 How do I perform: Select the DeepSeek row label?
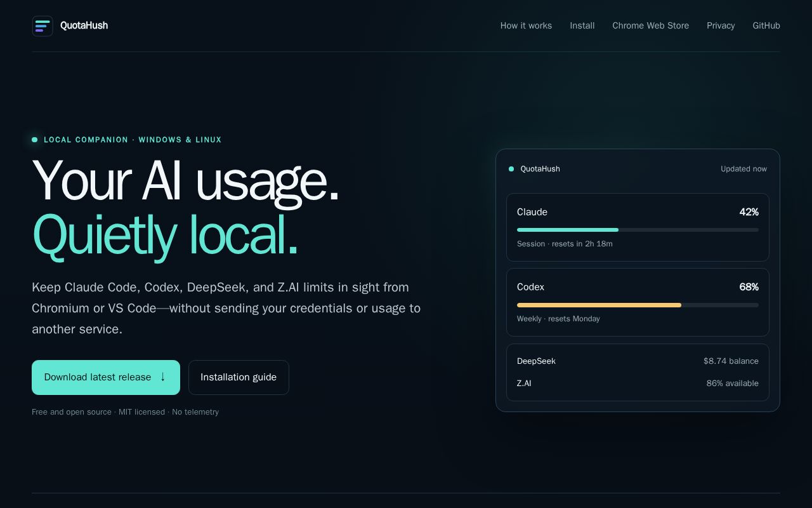[536, 361]
